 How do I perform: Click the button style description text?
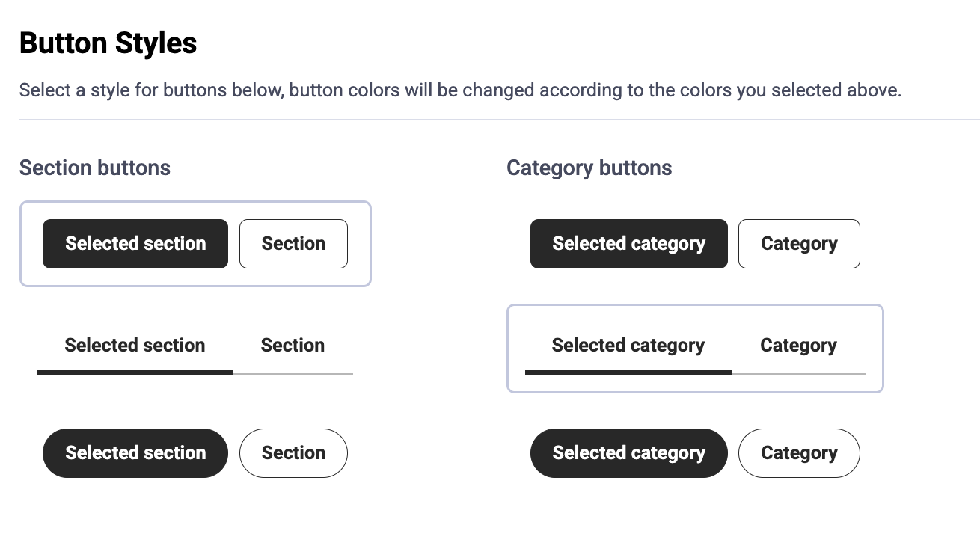(460, 91)
